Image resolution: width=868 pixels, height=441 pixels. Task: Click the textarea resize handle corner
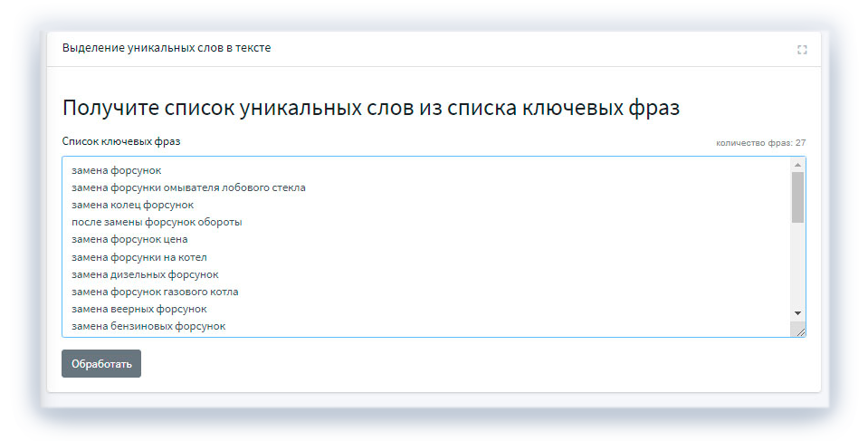799,331
